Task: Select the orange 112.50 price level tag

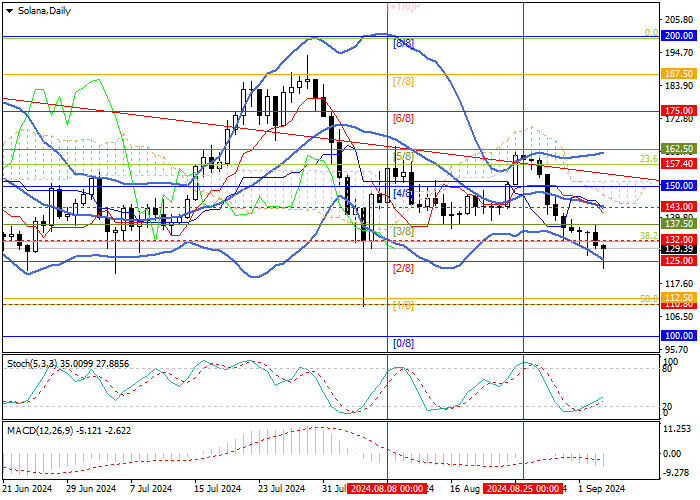Action: click(679, 297)
